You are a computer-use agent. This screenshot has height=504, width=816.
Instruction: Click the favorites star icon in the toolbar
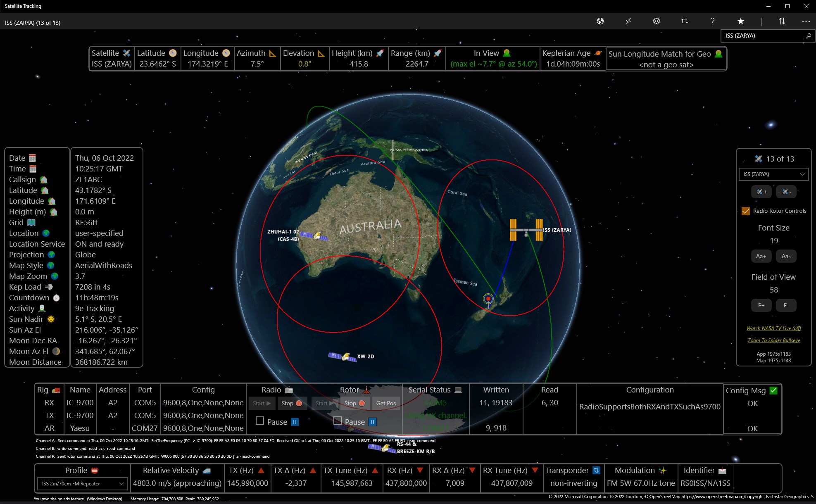(x=741, y=21)
